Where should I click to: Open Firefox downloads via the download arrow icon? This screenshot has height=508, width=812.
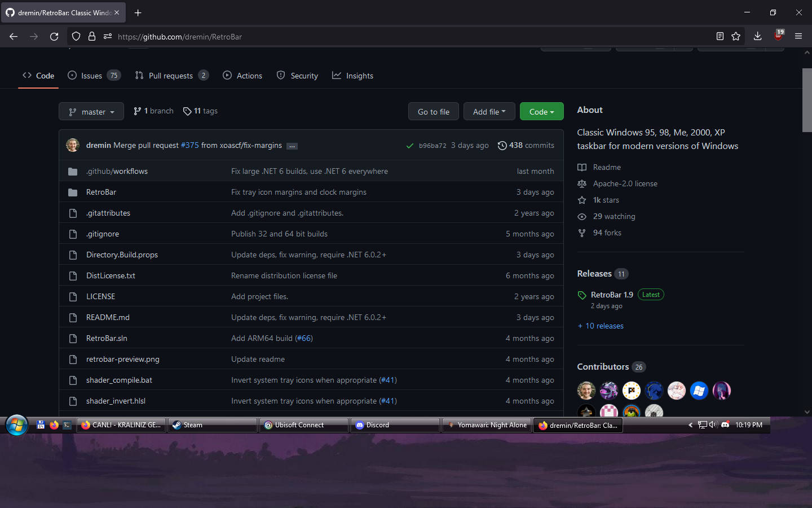[758, 36]
